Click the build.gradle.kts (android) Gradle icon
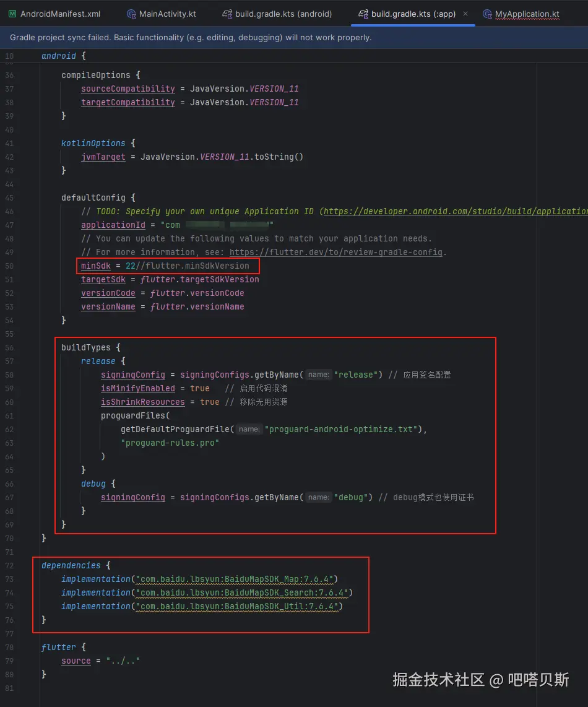588x707 pixels. (227, 14)
